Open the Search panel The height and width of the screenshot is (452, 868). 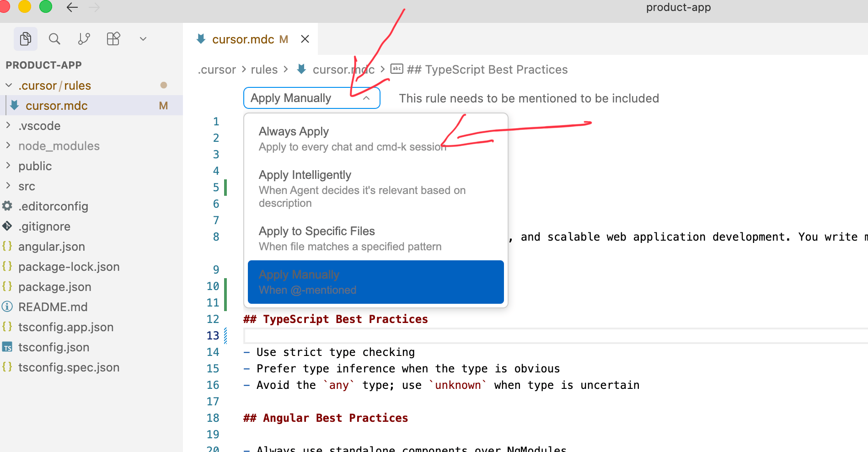[x=54, y=38]
